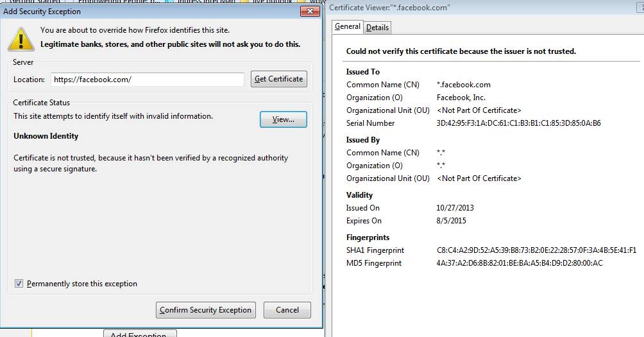
Task: Click the Issued To common name *.facebook.com
Action: point(463,85)
